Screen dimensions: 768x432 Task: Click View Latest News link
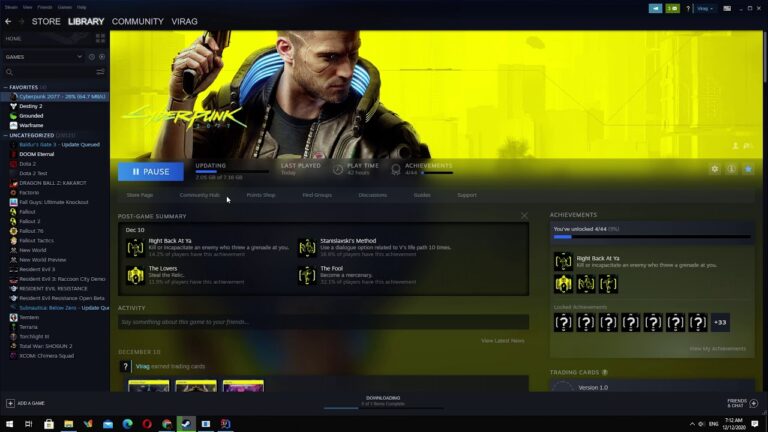point(503,340)
